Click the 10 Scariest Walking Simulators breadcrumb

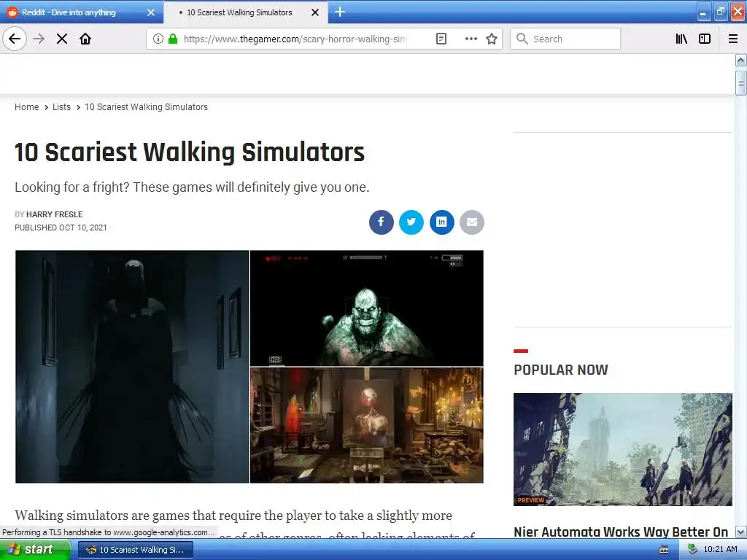coord(146,107)
